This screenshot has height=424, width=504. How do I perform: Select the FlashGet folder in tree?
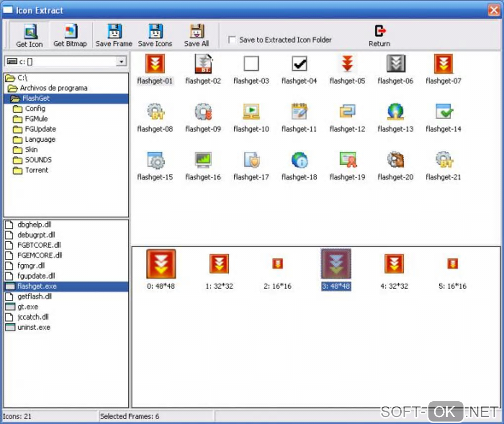coord(66,98)
